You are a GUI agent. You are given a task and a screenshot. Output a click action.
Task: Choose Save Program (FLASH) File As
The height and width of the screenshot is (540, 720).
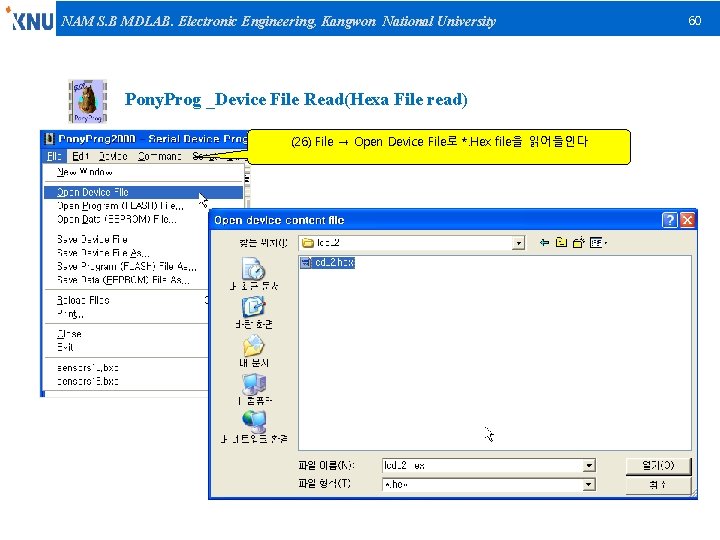127,266
